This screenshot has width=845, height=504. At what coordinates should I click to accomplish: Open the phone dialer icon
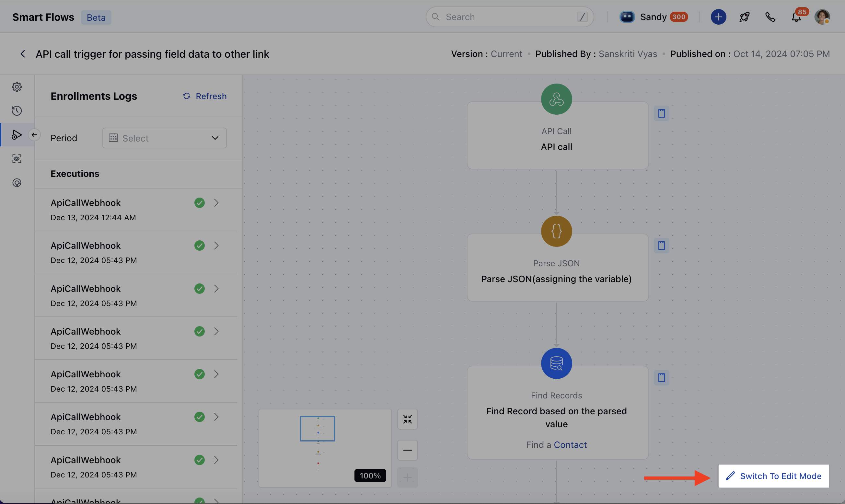click(770, 17)
